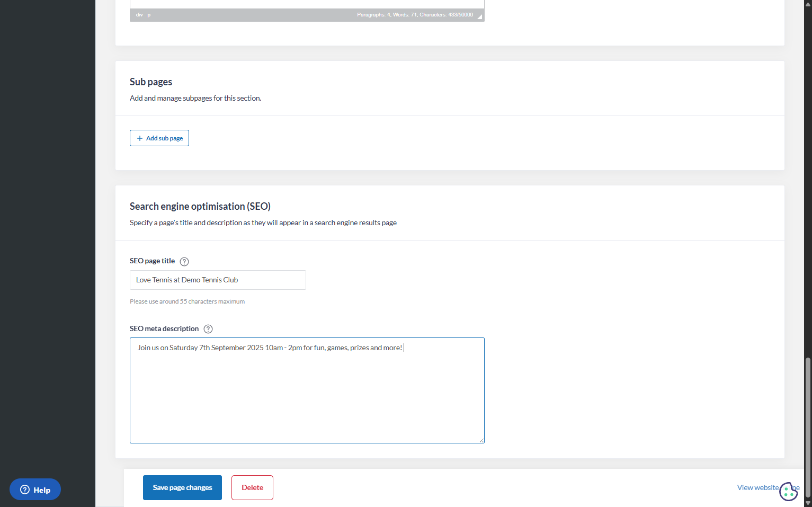812x507 pixels.
Task: Click the page vertical scrollbar thumb
Action: coord(808,427)
